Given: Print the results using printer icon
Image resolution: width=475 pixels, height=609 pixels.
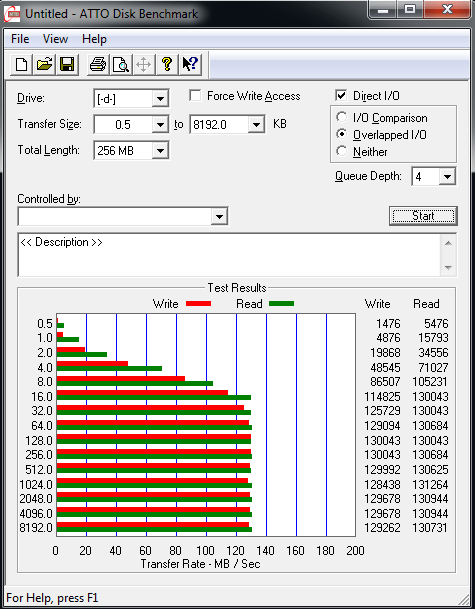Looking at the screenshot, I should coord(97,64).
